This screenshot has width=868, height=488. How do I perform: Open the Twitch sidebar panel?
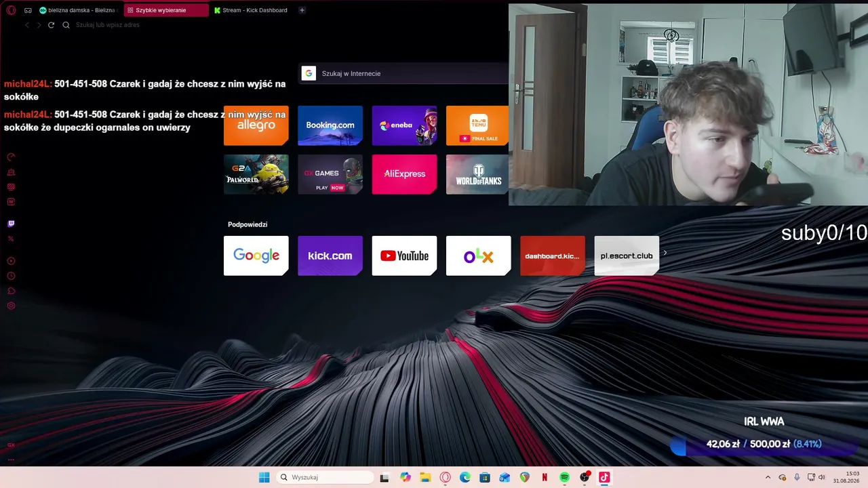point(11,224)
